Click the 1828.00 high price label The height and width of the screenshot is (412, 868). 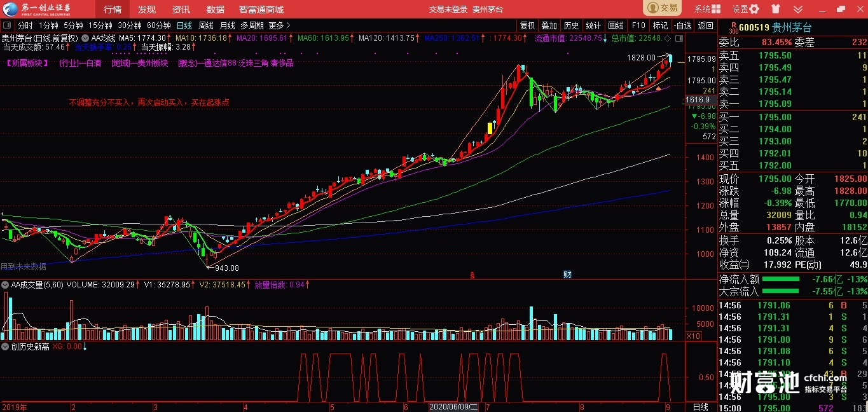(x=640, y=58)
